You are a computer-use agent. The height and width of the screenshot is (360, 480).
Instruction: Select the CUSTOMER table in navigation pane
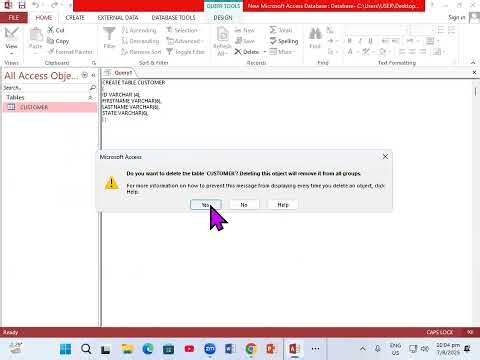(x=50, y=107)
